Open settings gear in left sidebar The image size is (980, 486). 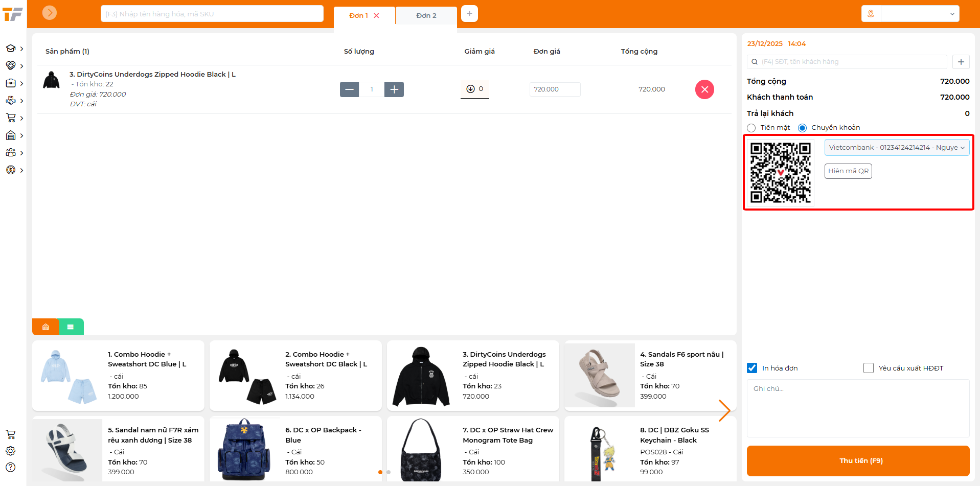11,451
